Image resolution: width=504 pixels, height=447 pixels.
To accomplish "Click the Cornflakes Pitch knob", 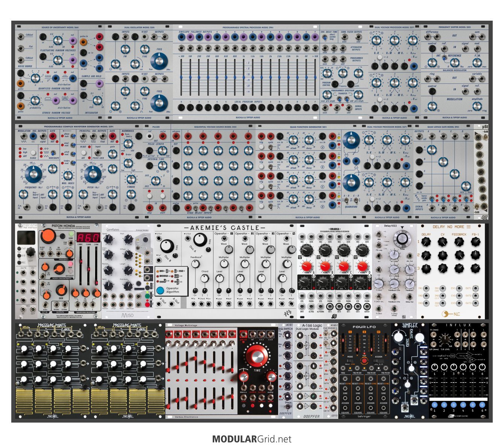I will pos(128,240).
